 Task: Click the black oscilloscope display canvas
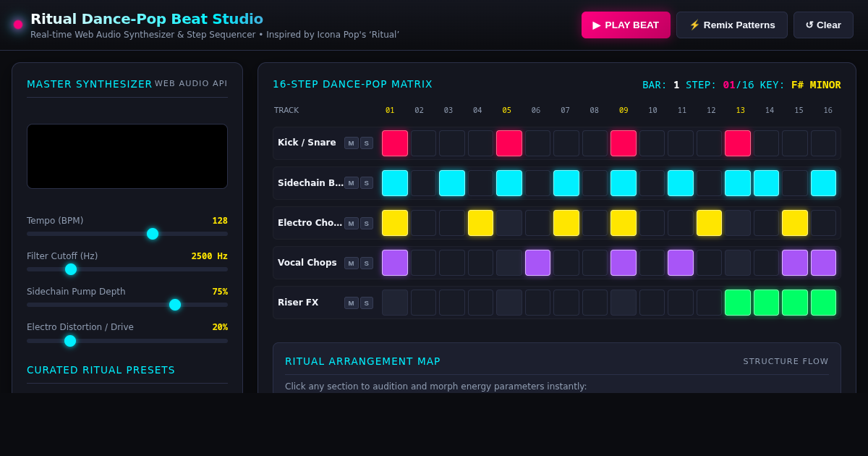[127, 156]
